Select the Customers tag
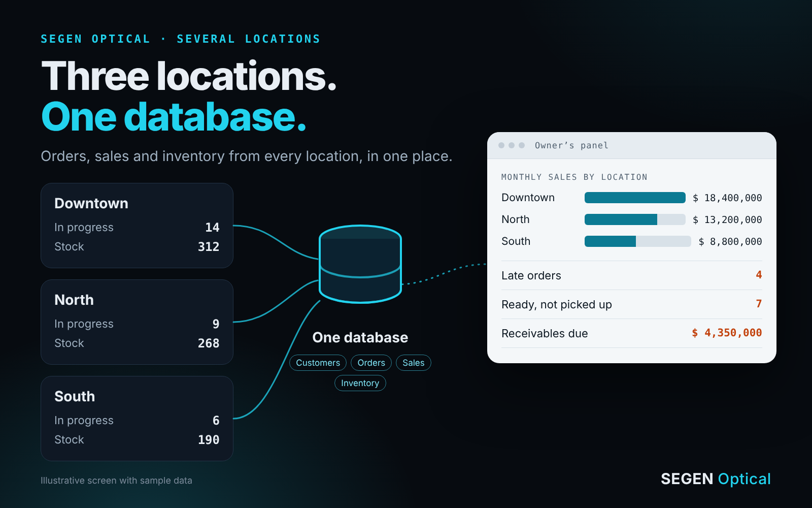 (318, 363)
